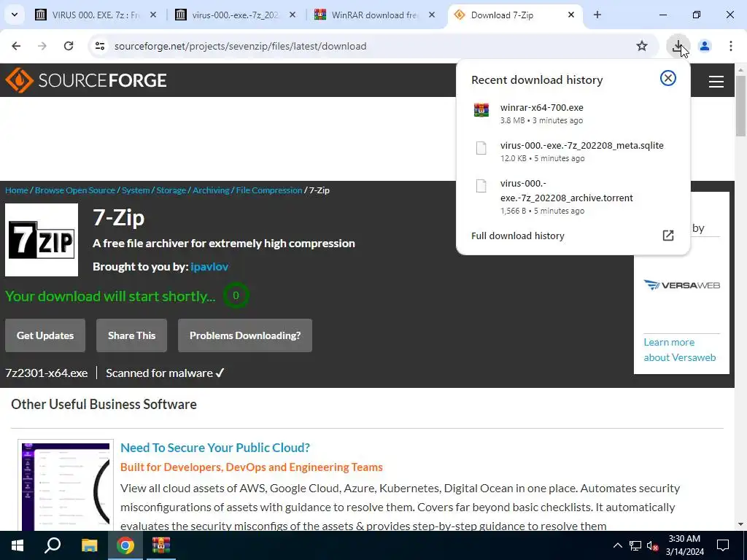Click the archive.torrent file icon
This screenshot has width=747, height=560.
481,186
